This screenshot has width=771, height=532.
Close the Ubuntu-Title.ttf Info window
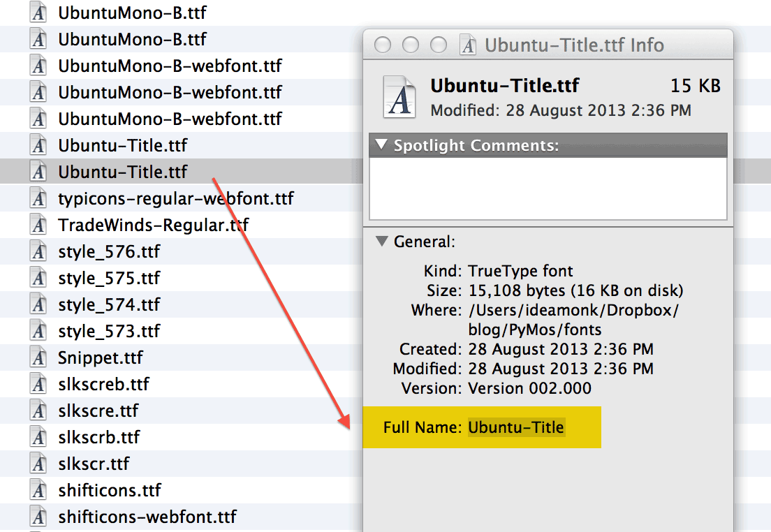coord(383,45)
